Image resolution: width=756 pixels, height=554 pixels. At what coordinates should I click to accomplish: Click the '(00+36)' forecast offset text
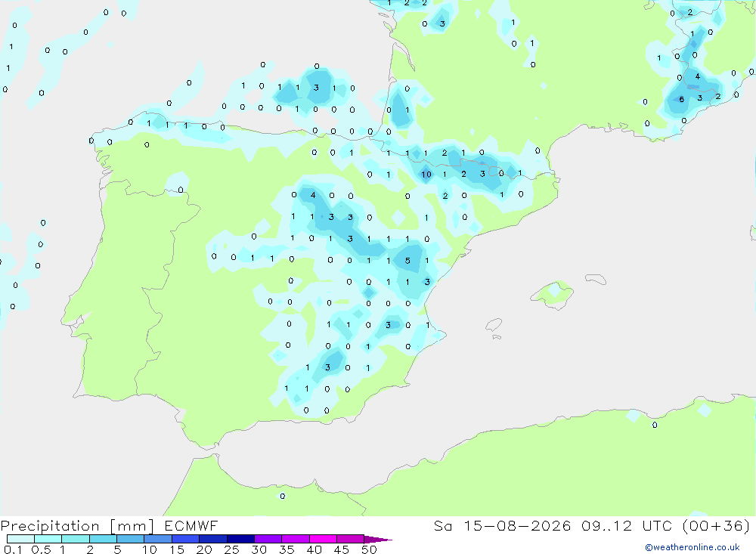point(717,525)
